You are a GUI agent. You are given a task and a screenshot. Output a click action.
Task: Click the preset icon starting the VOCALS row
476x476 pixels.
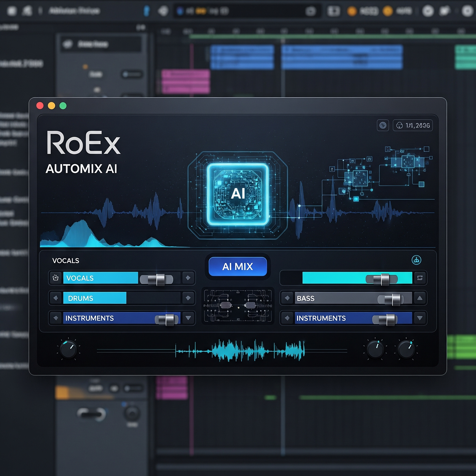56,278
